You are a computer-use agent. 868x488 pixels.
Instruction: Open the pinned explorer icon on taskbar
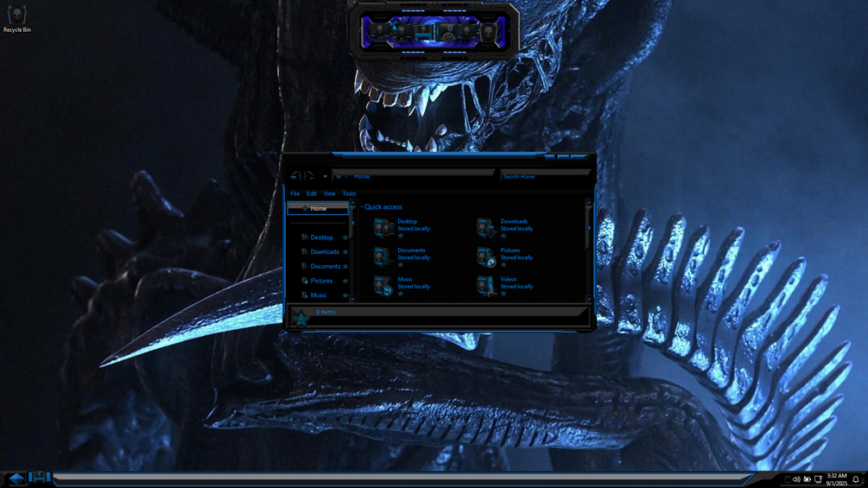(x=40, y=477)
